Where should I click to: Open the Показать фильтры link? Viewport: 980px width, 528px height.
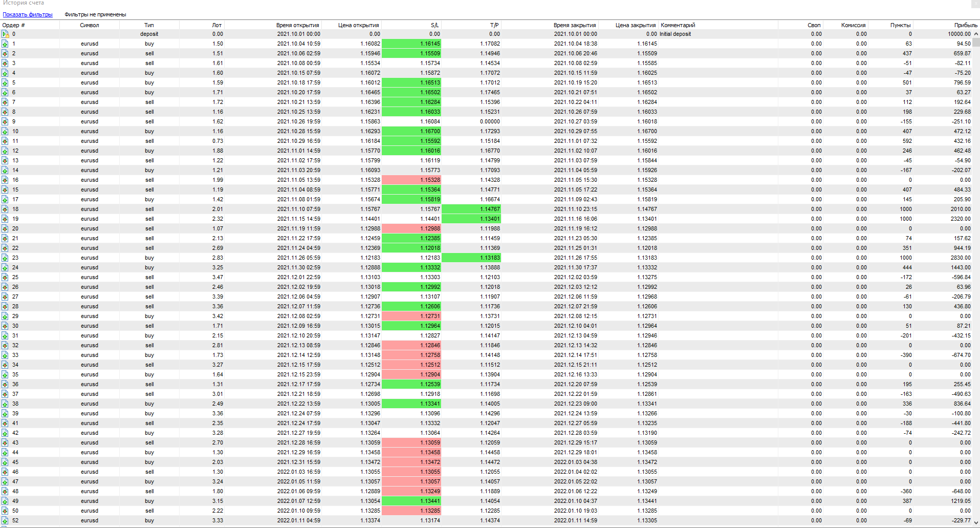tap(28, 14)
